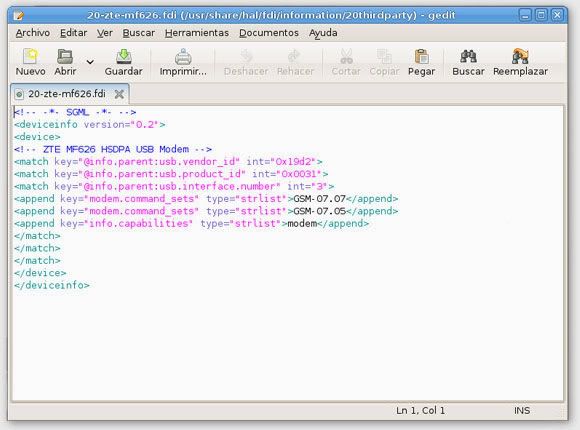Toggle the INS insert mode indicator
The width and height of the screenshot is (580, 430).
click(522, 410)
